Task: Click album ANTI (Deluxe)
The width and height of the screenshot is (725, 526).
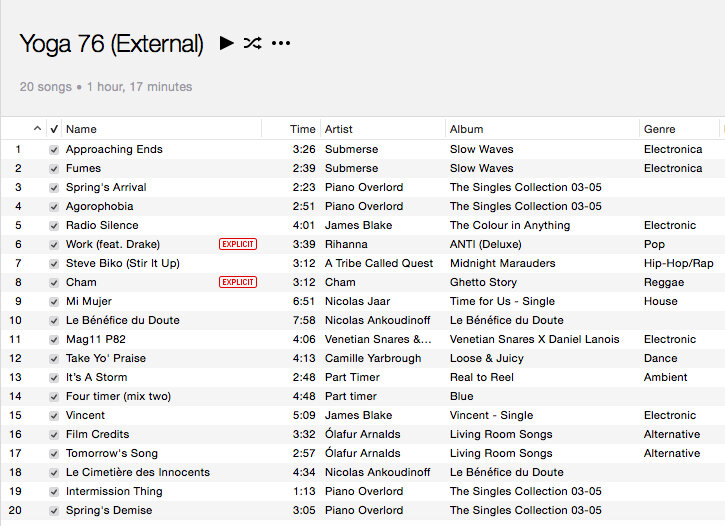Action: point(485,244)
